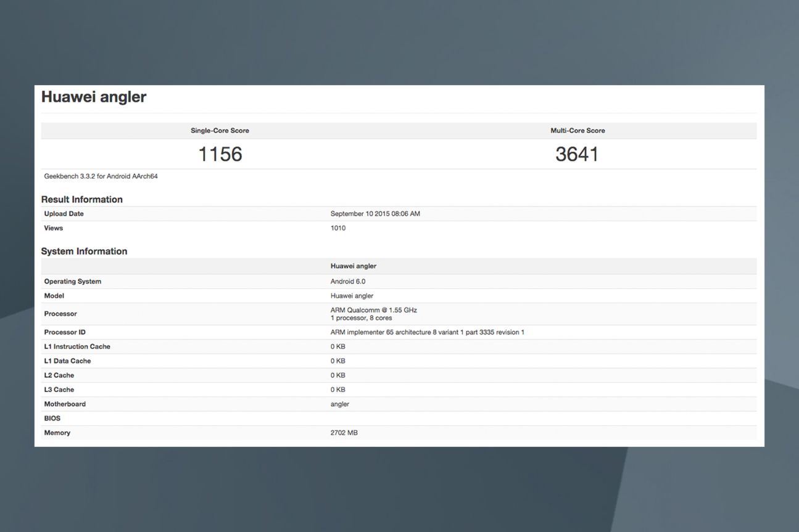799x532 pixels.
Task: Select the Android 6.0 operating system value
Action: tap(348, 282)
